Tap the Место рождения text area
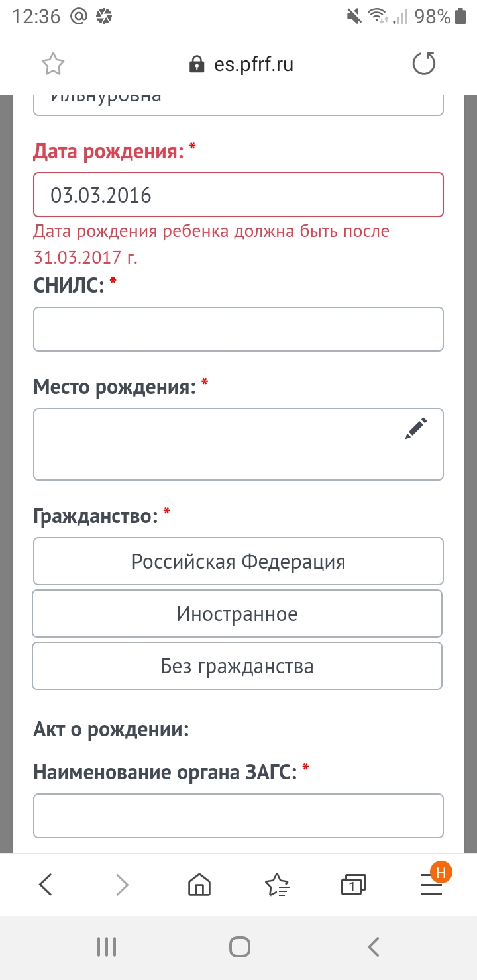This screenshot has height=980, width=477. (219, 444)
